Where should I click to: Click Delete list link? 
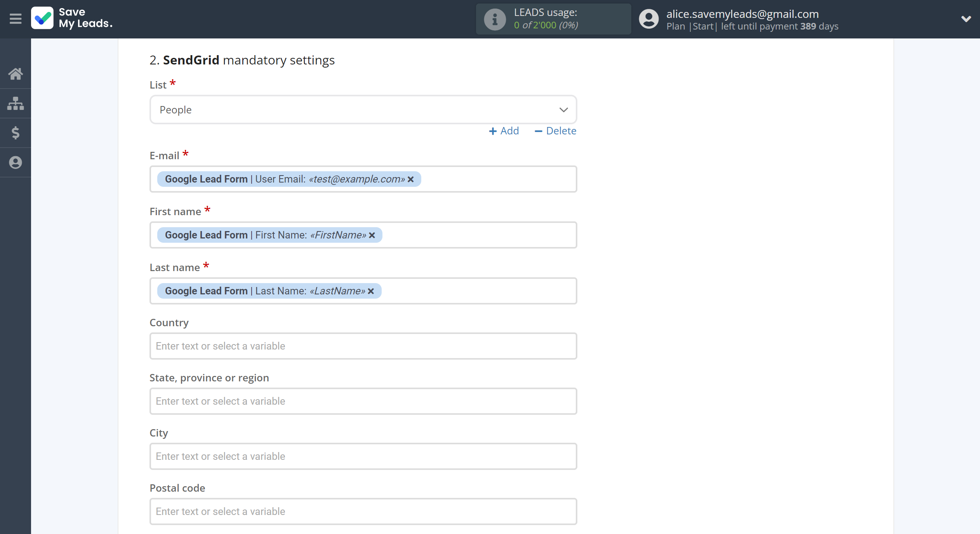tap(555, 131)
